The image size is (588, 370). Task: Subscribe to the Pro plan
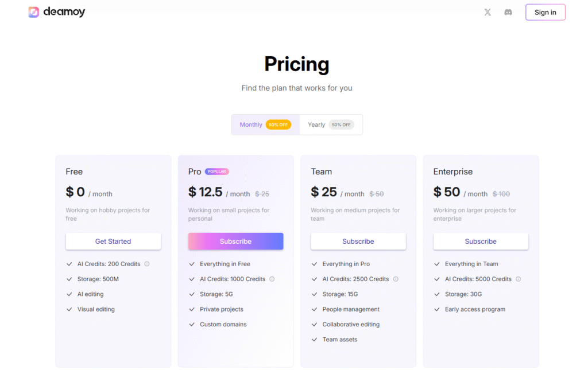235,242
